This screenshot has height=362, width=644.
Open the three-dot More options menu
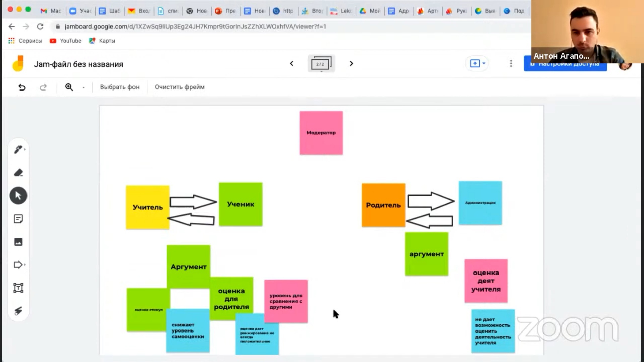(x=511, y=64)
